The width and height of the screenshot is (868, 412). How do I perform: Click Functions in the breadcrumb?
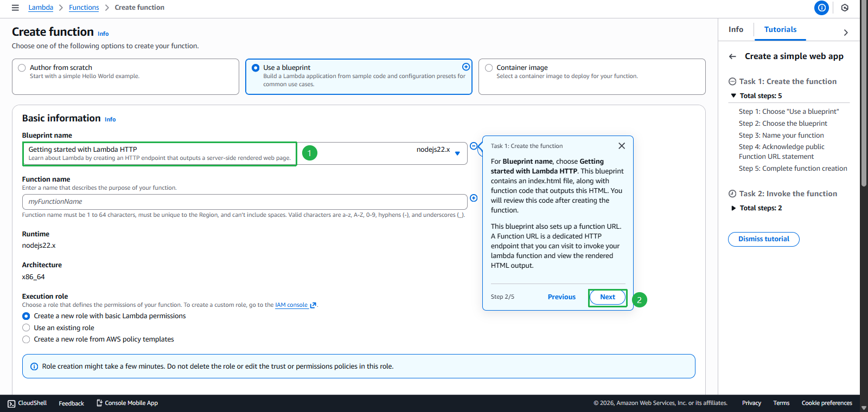tap(84, 8)
